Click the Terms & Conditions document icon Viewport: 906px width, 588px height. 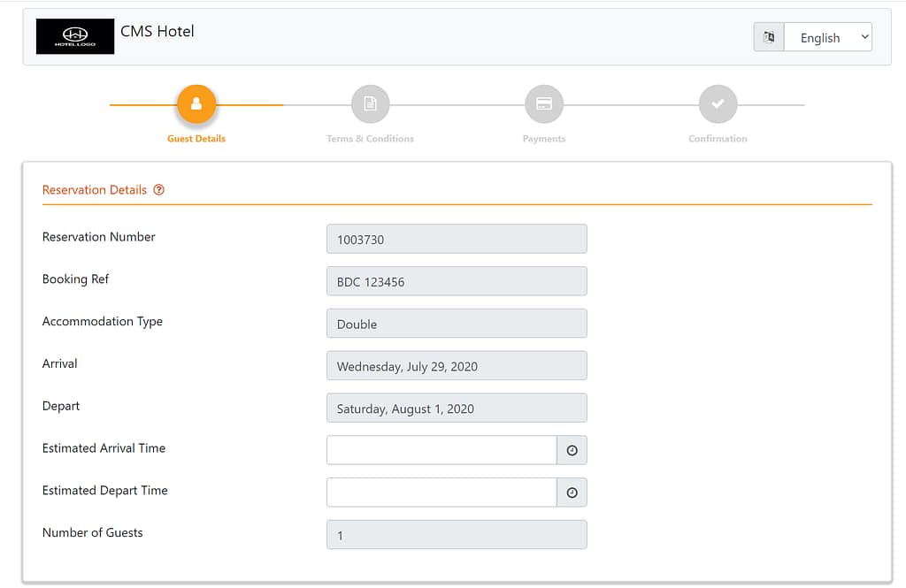point(370,103)
